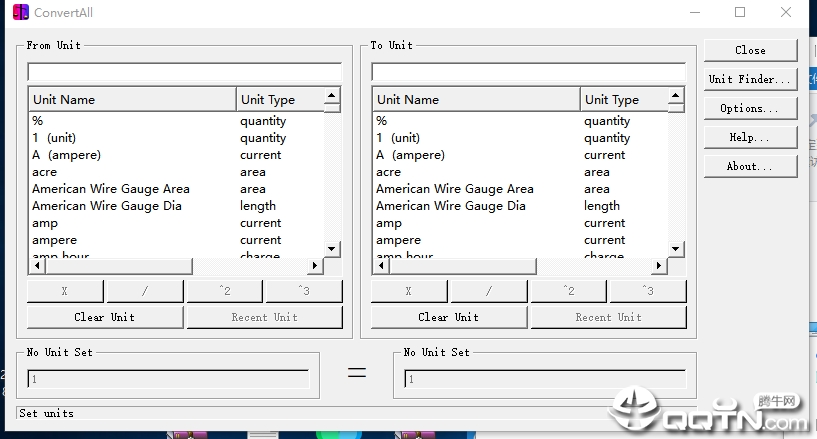Click the From Unit list scroll down arrow
The width and height of the screenshot is (817, 439).
click(332, 249)
